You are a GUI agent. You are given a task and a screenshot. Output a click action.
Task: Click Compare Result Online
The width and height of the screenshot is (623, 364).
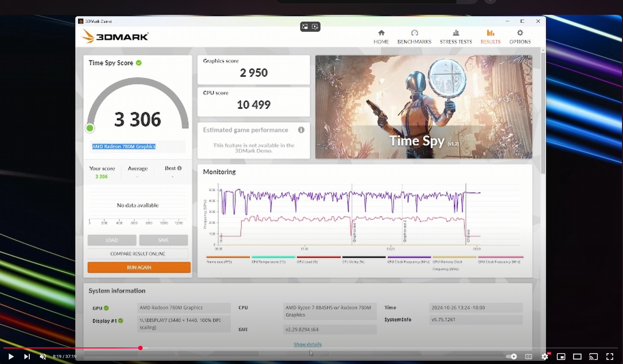pos(138,254)
